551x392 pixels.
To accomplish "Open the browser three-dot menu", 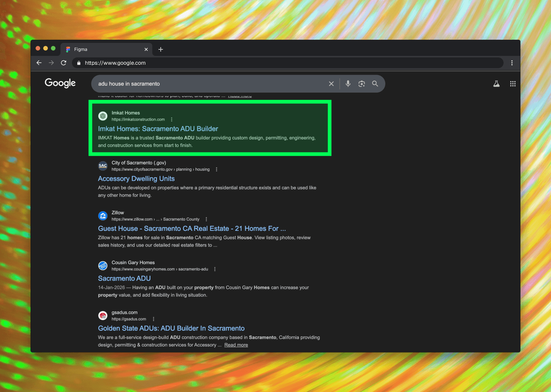I will click(x=512, y=63).
